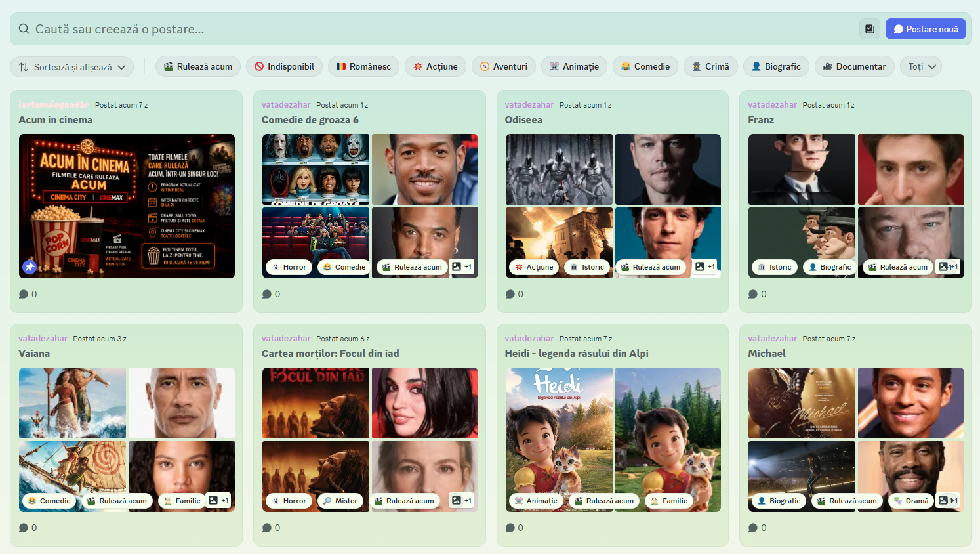Open the image icon beside Postare nouă
The height and width of the screenshot is (554, 980).
point(870,29)
